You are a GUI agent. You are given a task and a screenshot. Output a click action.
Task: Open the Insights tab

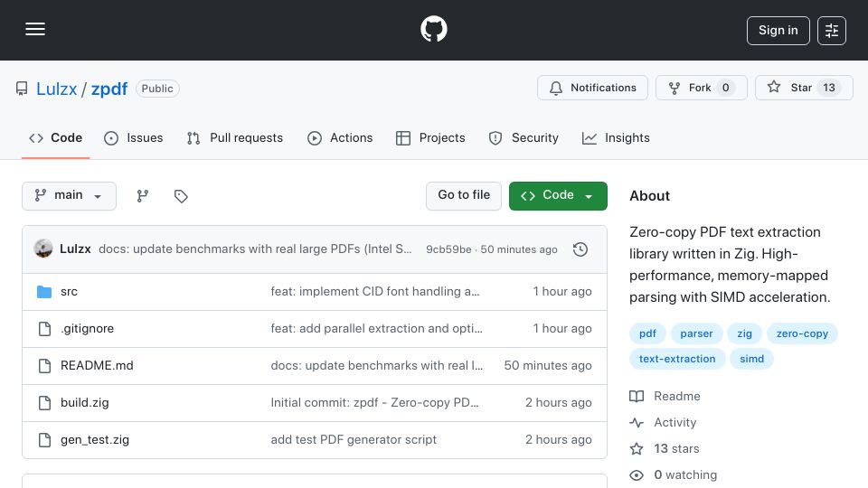[x=616, y=137]
